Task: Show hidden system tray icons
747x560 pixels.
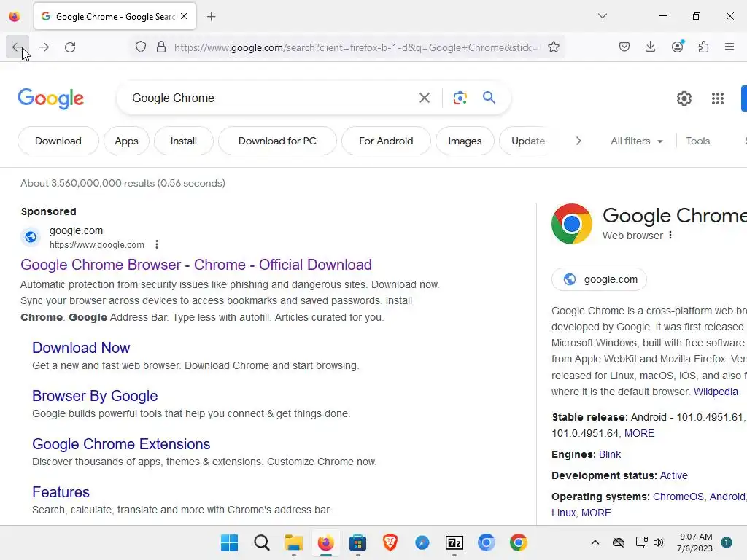Action: (595, 542)
